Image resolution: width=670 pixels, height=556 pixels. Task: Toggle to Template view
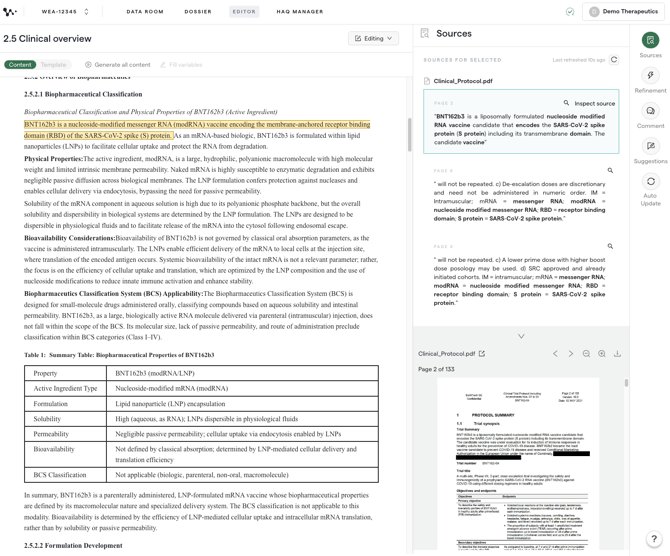click(x=53, y=65)
